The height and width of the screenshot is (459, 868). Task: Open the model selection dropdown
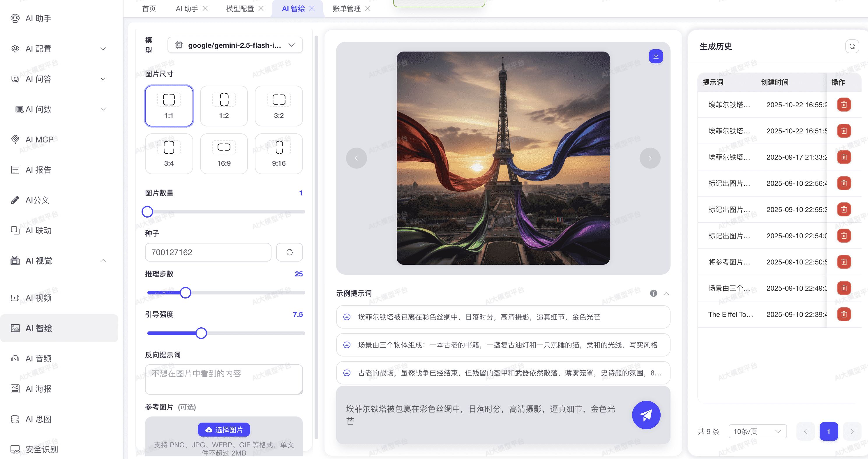tap(235, 45)
